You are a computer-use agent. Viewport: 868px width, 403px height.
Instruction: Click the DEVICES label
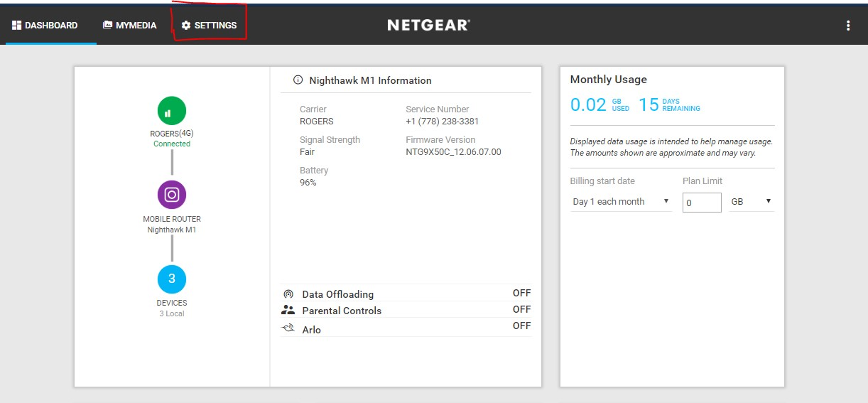[172, 303]
